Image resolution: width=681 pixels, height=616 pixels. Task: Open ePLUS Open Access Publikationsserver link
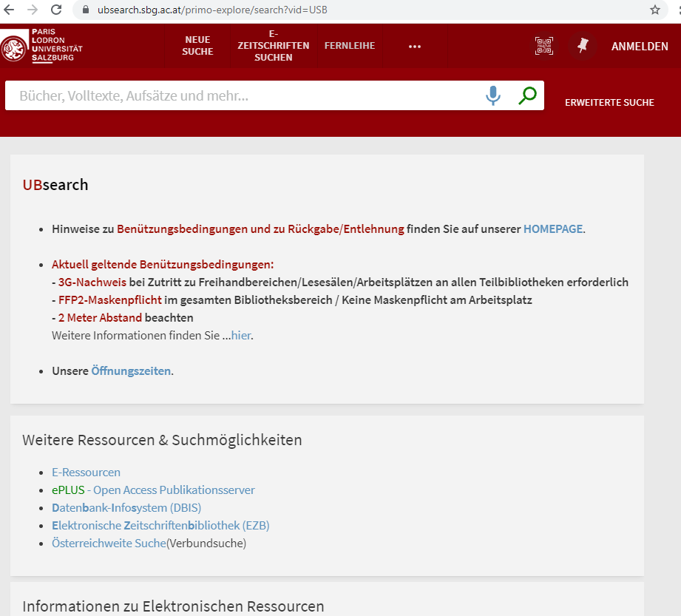153,490
